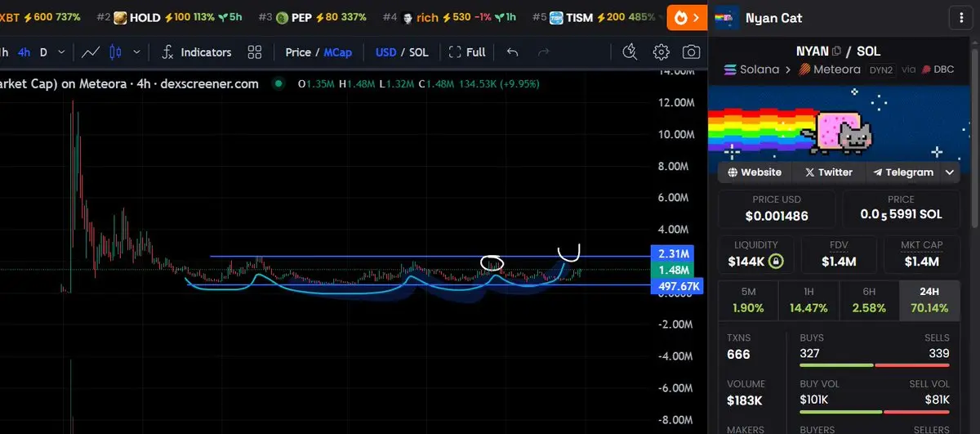Click the VOLUME $183K value
Screen dimensions: 980x434
coord(744,400)
